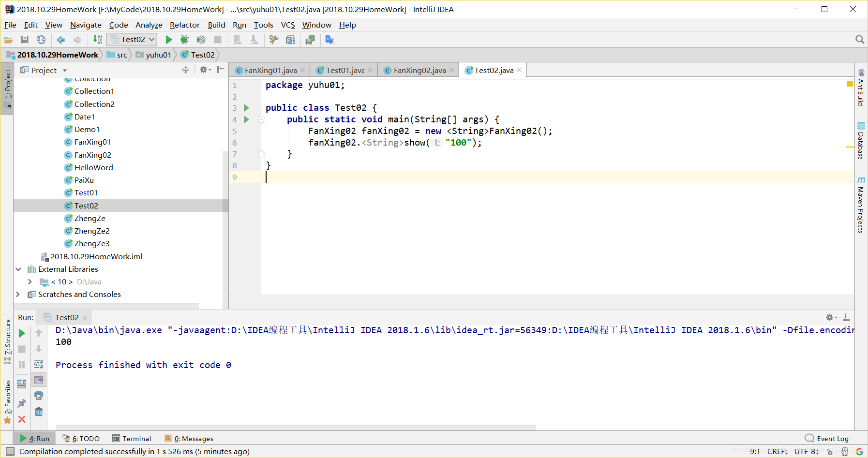The width and height of the screenshot is (868, 458).
Task: Click the Synchronize toolbar icon
Action: [x=41, y=40]
